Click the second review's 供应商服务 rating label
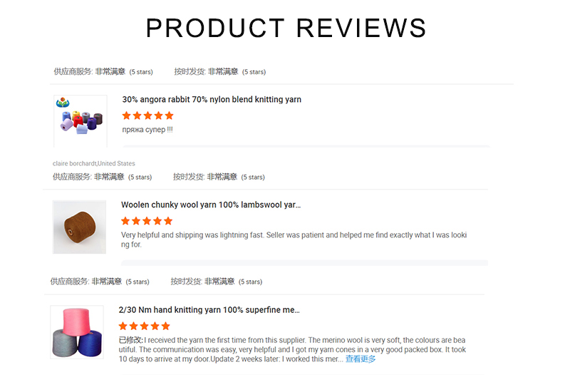The height and width of the screenshot is (392, 570). (72, 177)
